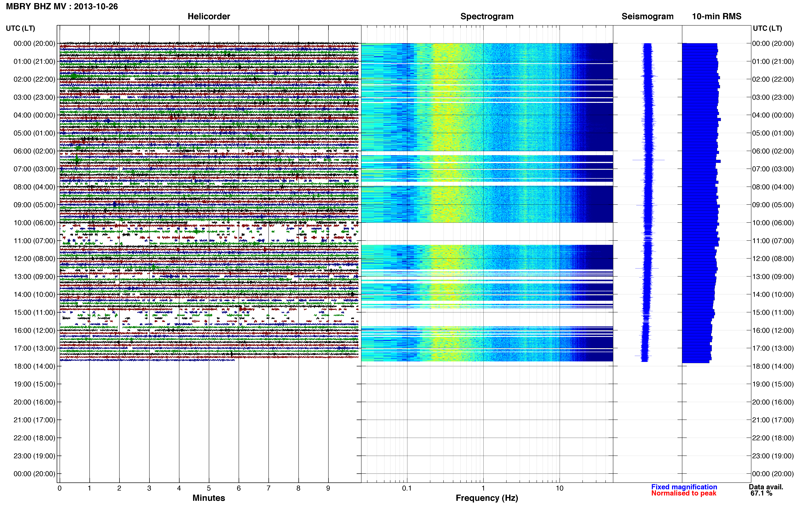
Task: Click the '67.1 %' availability value
Action: pyautogui.click(x=761, y=493)
